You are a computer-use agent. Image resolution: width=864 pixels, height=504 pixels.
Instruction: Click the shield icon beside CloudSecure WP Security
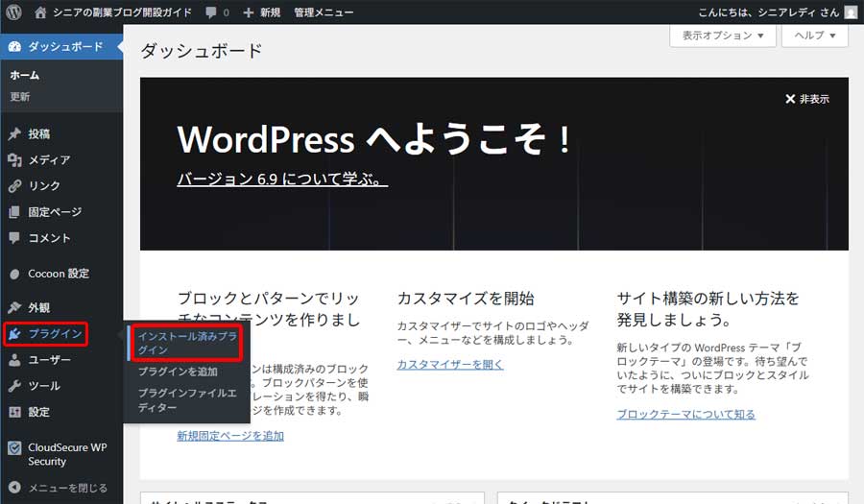tap(14, 447)
